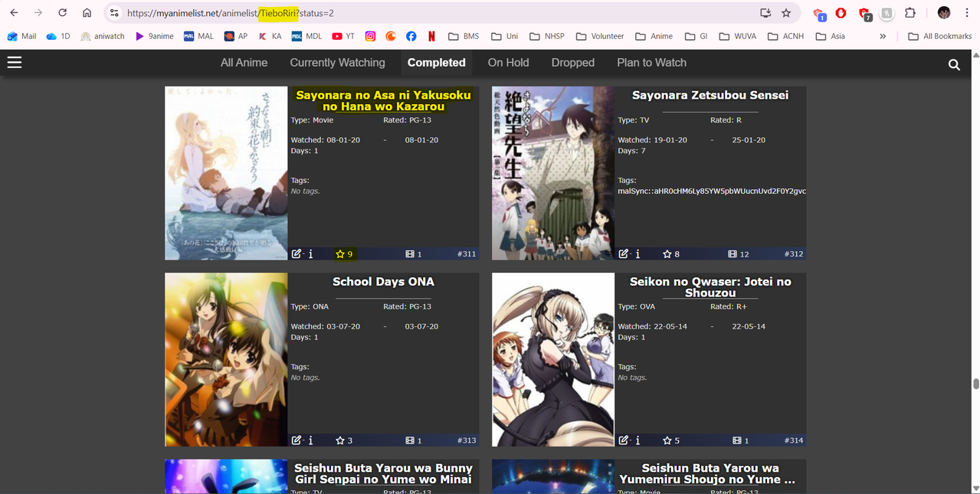Open the Anime bookmark folder
The height and width of the screenshot is (494, 980).
click(654, 36)
